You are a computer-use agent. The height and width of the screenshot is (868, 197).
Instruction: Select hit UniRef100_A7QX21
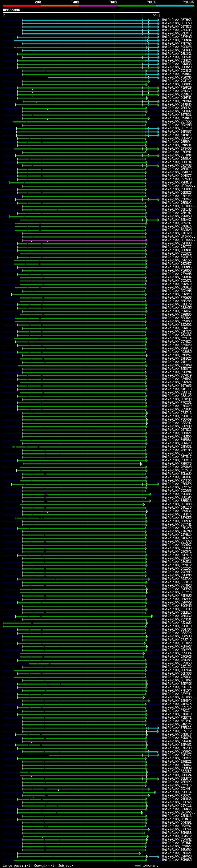coord(177,853)
